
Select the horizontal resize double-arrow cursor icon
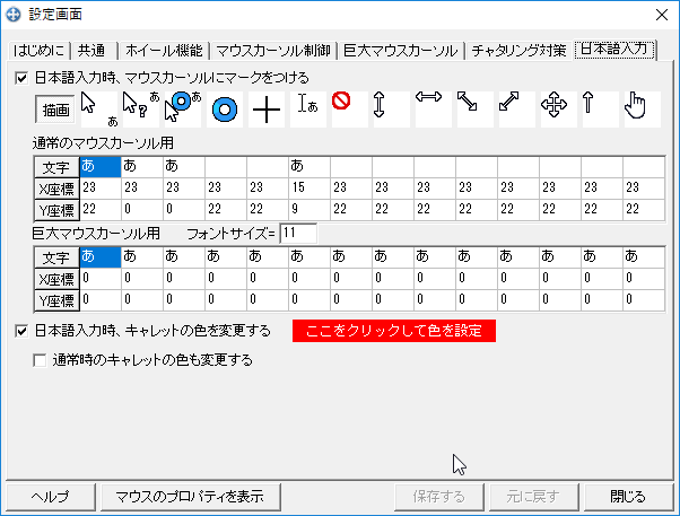tap(433, 109)
